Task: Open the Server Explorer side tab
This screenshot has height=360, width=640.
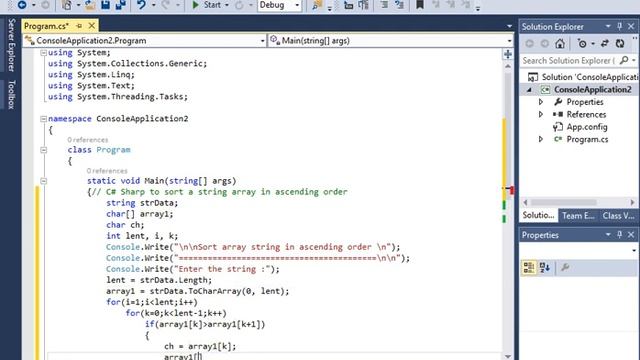Action: tap(11, 45)
